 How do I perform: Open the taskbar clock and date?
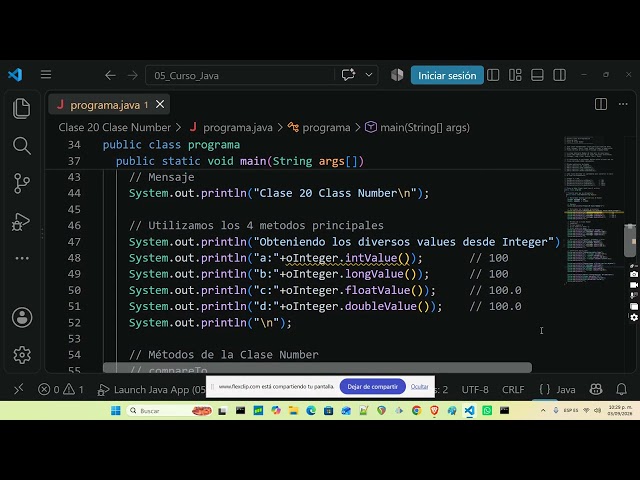coord(620,411)
